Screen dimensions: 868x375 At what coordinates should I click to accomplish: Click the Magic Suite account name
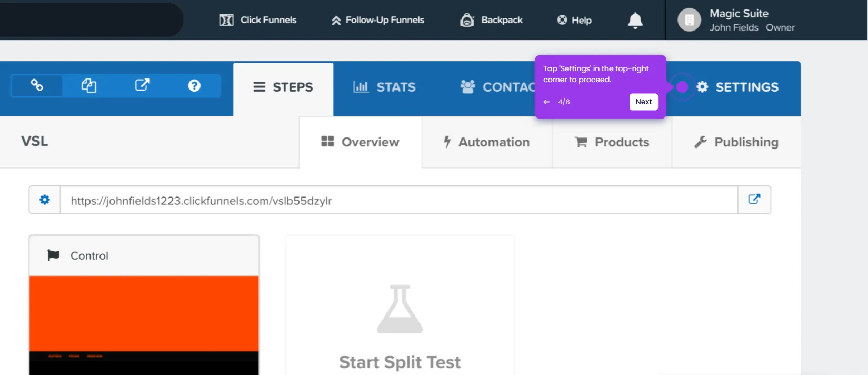[739, 14]
